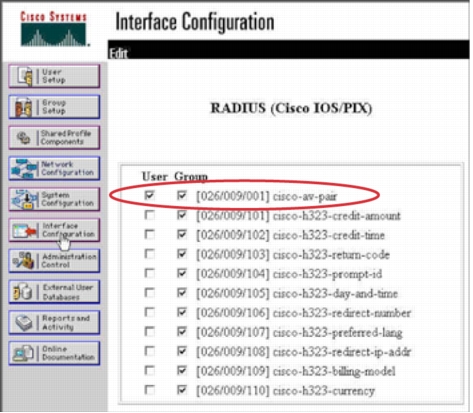Enable the User checkbox for cisco-h323-credit-amount
The height and width of the screenshot is (413, 473).
click(x=150, y=215)
